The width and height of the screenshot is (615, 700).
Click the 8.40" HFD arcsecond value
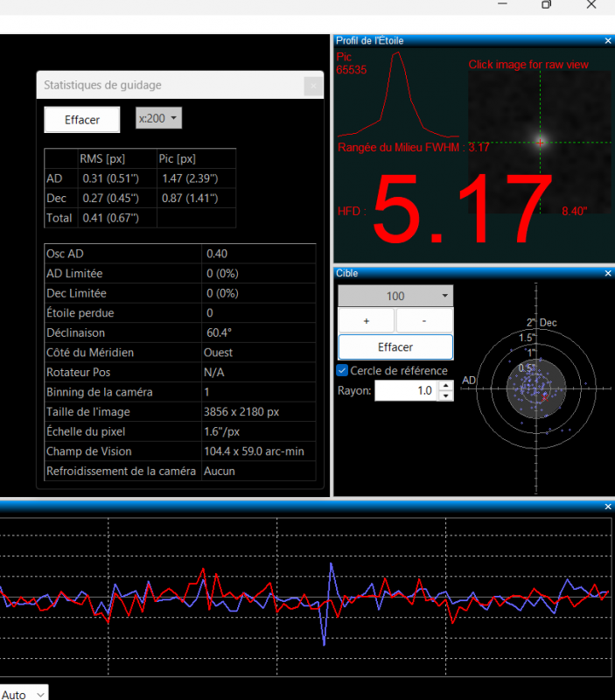(575, 211)
